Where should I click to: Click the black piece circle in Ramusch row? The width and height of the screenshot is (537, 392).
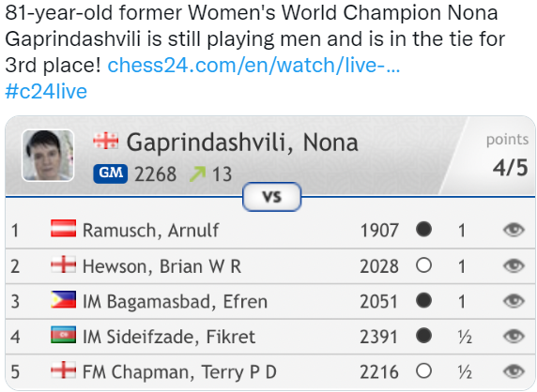423,229
